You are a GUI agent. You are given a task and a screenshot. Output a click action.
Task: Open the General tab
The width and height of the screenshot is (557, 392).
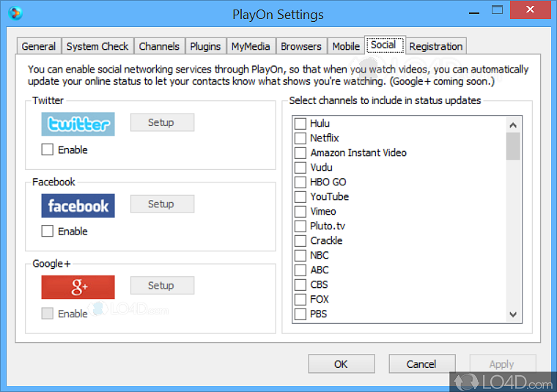(39, 46)
